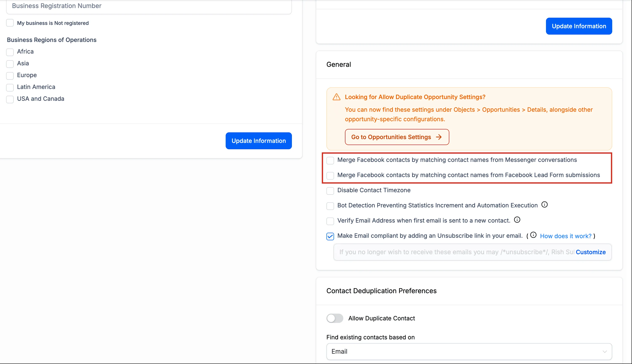Tick the Europe region checkbox
This screenshot has width=632, height=364.
(x=10, y=75)
